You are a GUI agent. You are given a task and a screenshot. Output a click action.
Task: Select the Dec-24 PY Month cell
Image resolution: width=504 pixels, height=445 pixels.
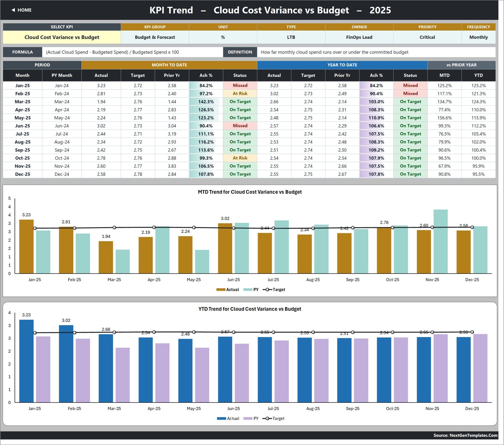click(62, 174)
